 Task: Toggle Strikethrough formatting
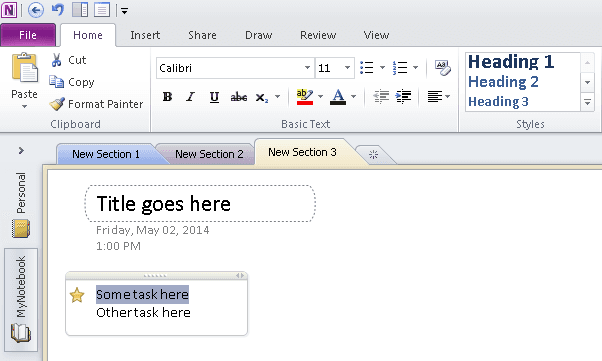[238, 97]
